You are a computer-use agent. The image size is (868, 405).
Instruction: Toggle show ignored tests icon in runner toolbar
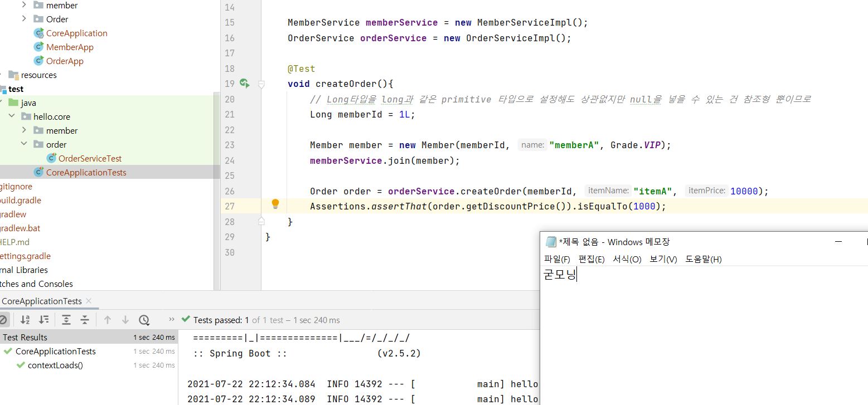pyautogui.click(x=3, y=320)
